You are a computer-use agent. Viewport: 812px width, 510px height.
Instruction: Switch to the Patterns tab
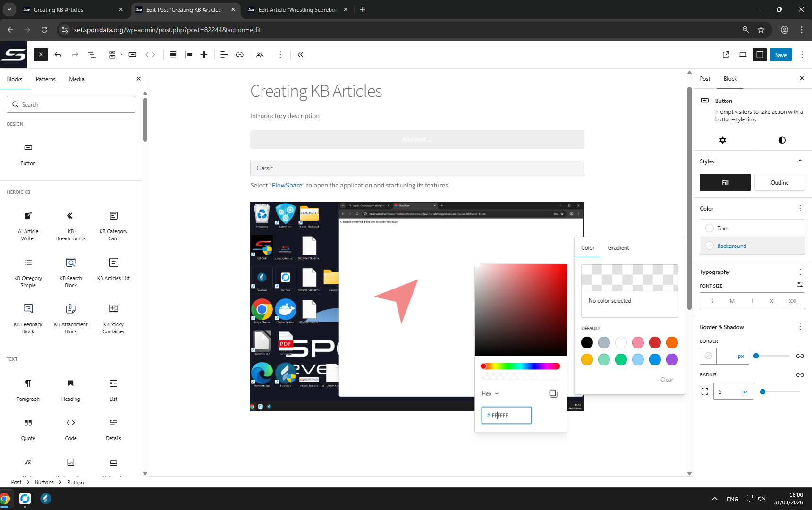[46, 79]
